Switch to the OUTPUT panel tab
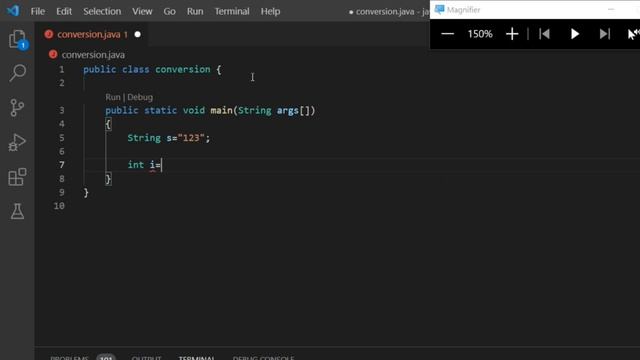 click(x=146, y=358)
